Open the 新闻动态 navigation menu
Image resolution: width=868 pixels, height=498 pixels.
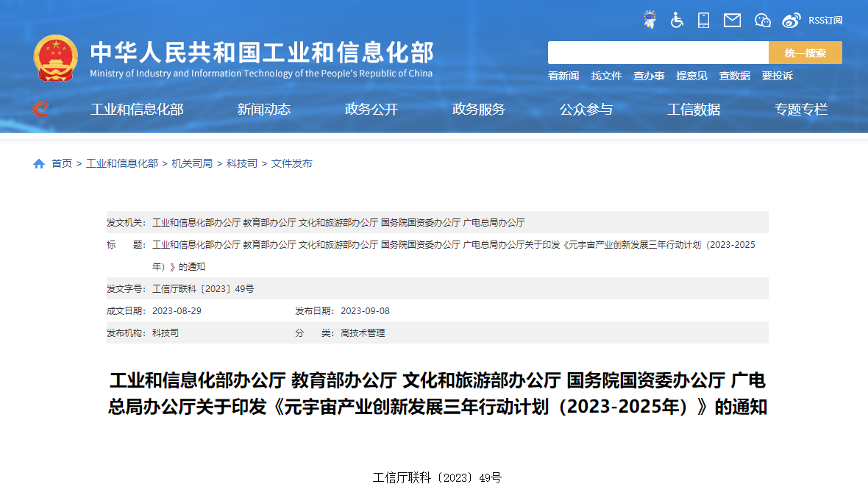[x=263, y=110]
